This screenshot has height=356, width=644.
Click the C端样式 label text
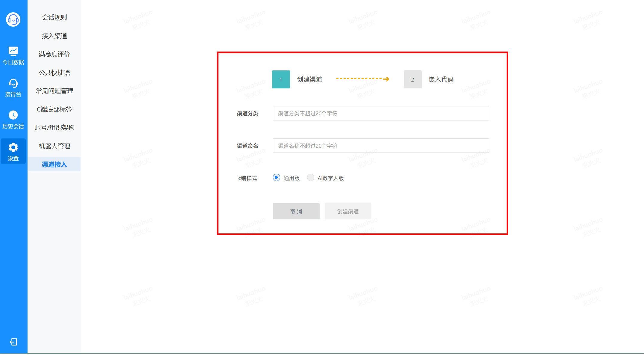click(247, 178)
